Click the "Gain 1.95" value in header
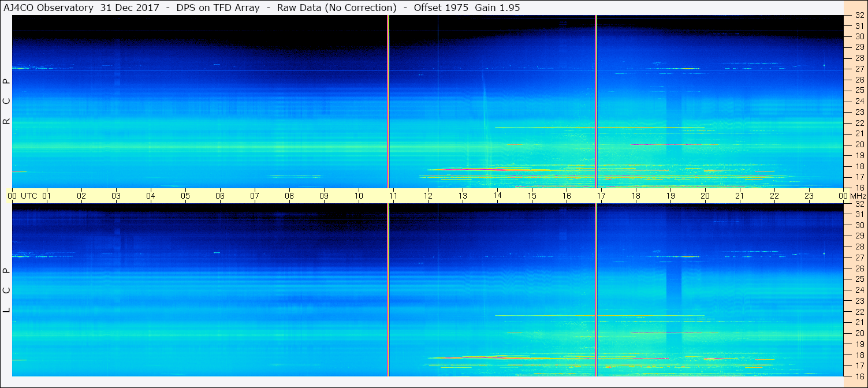This screenshot has height=388, width=868. [x=497, y=8]
